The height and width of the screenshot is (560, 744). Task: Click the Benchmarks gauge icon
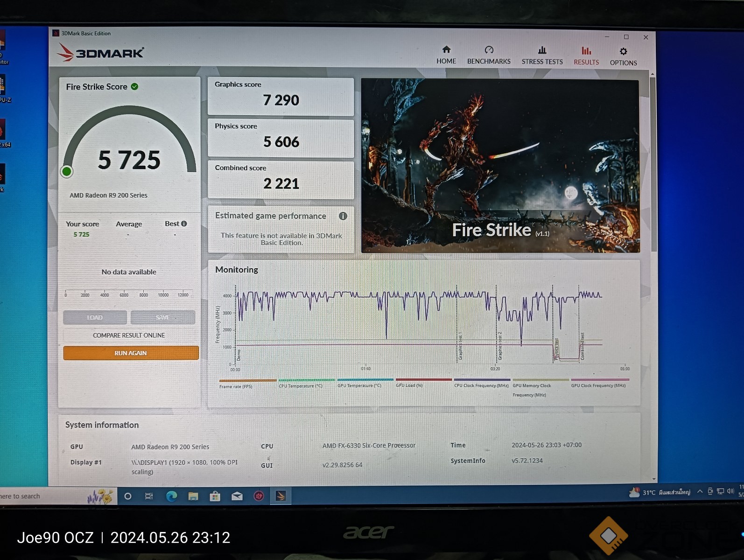pos(489,49)
